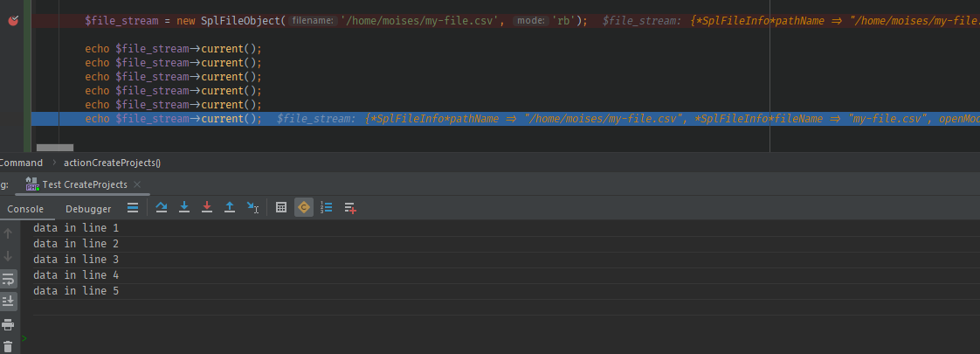Toggle scroll to end of console
Screen dimensions: 980x354
pos(8,302)
